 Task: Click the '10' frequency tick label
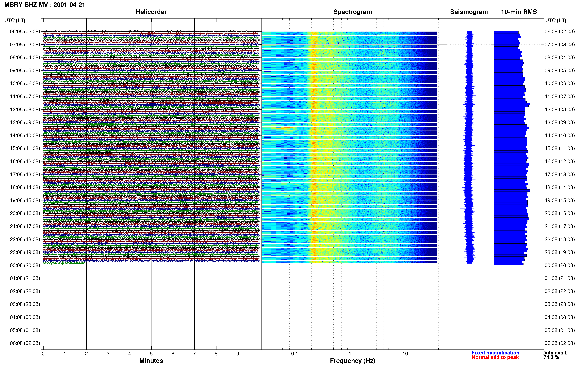point(405,354)
